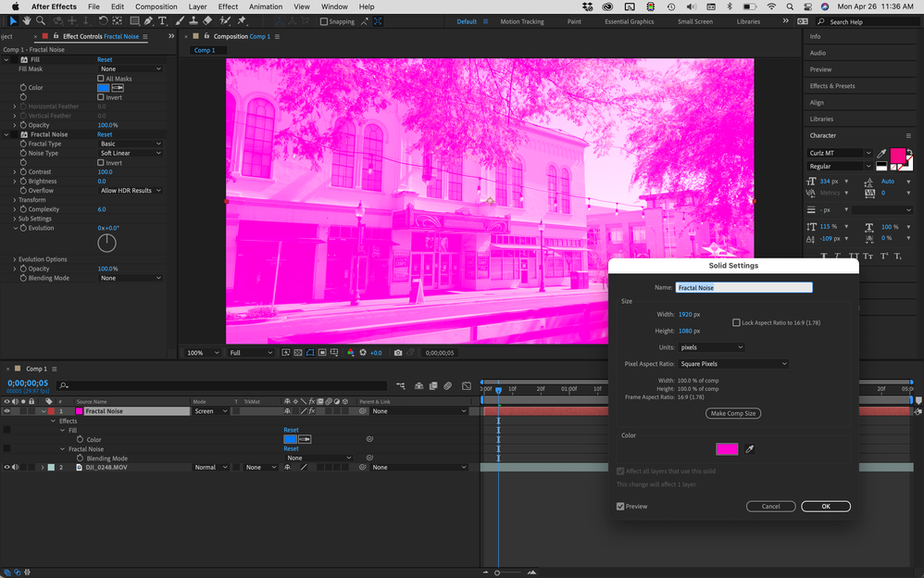Open the Composition menu

(x=156, y=6)
